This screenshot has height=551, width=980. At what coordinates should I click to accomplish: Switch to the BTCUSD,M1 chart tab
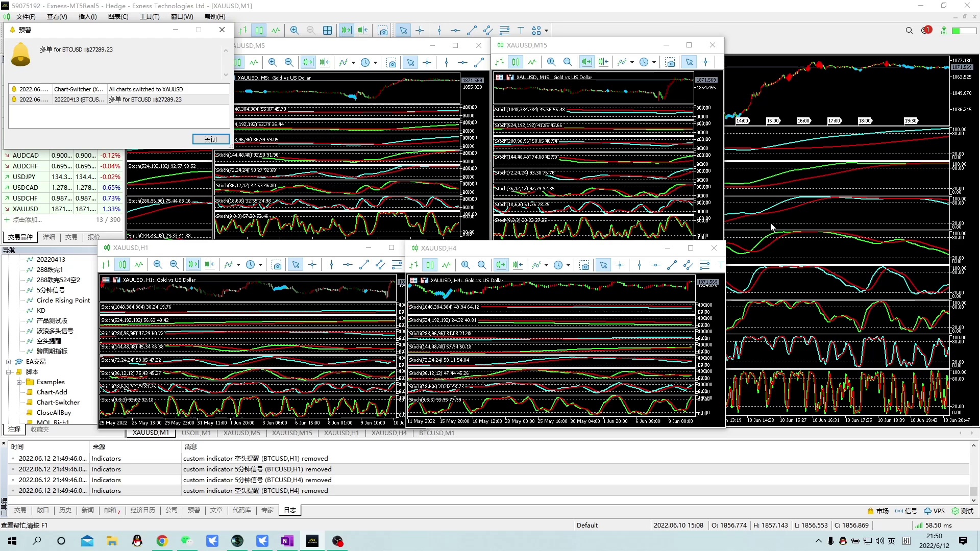436,433
